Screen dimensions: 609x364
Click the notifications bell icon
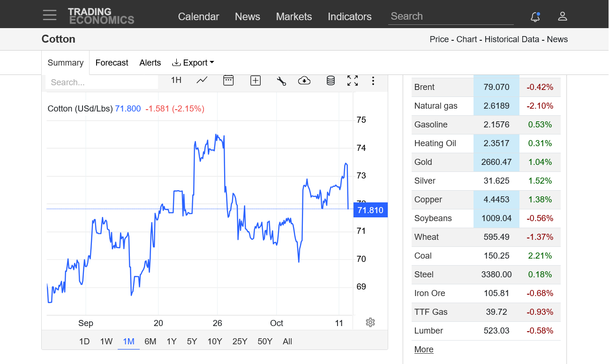tap(535, 17)
